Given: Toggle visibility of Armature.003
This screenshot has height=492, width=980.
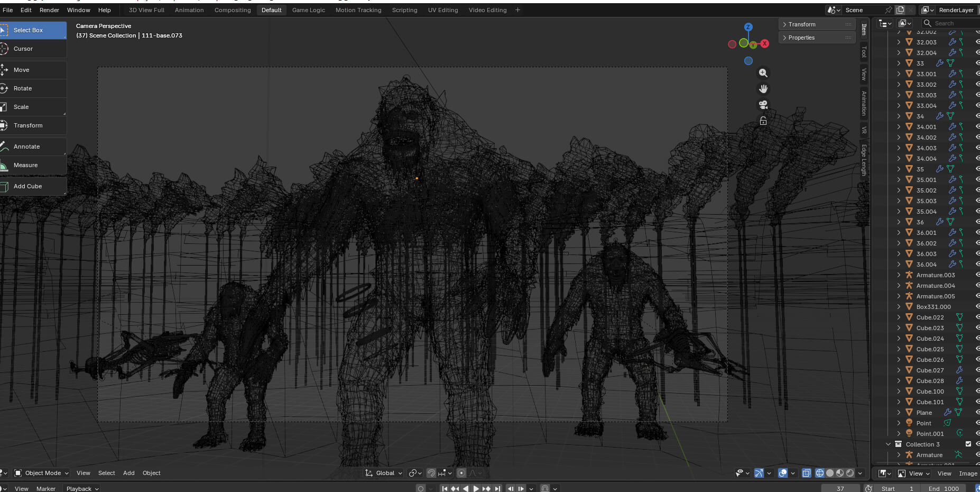Looking at the screenshot, I should coord(977,275).
